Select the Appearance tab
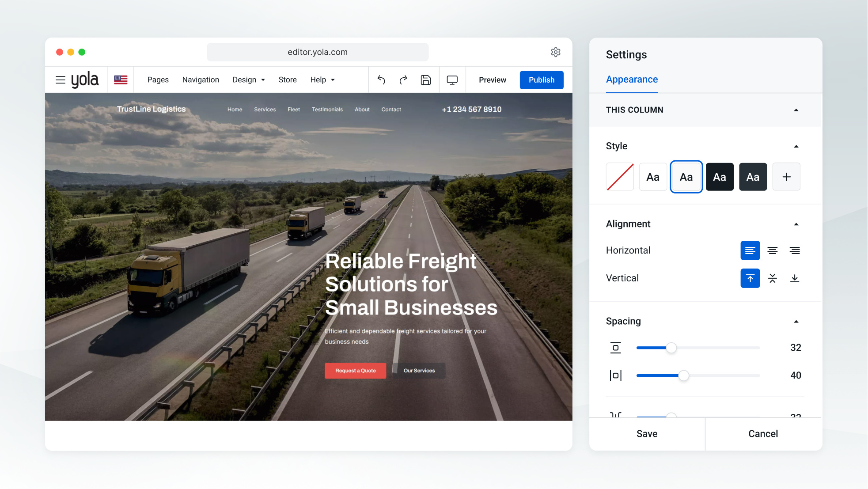 pyautogui.click(x=632, y=80)
